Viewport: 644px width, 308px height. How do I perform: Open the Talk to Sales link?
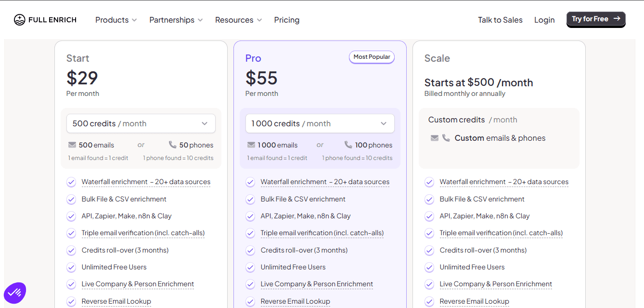coord(500,20)
